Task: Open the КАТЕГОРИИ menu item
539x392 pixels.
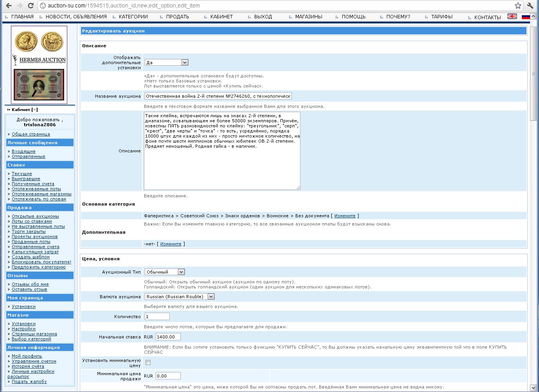Action: pos(133,17)
